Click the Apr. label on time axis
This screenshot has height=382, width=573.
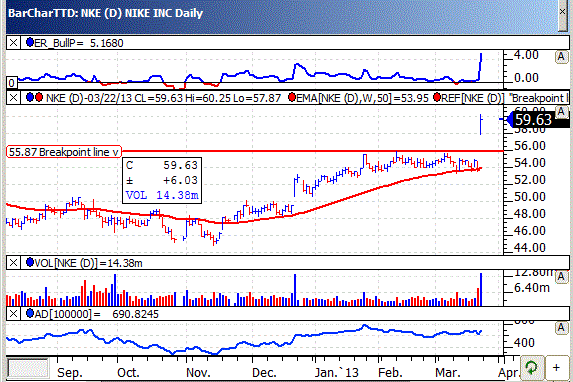click(509, 373)
